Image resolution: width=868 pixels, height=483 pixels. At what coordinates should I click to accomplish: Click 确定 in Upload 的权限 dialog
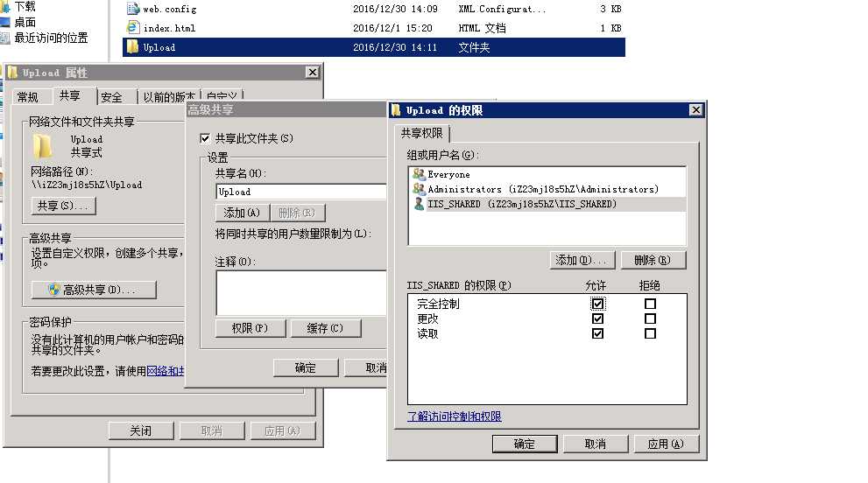[x=525, y=444]
